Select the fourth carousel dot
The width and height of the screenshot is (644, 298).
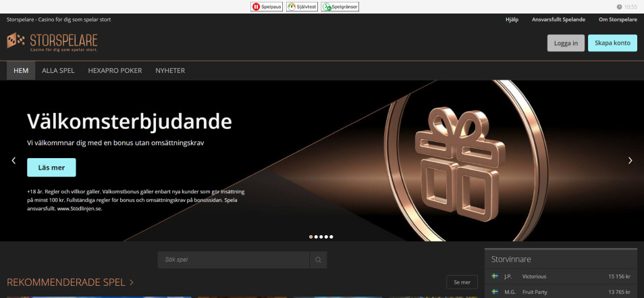[326, 237]
